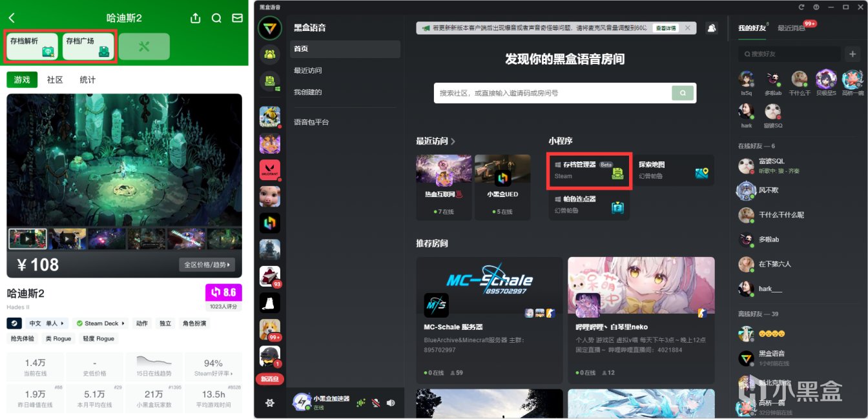Open the 小黑盒加速器 user avatar
The image size is (868, 419).
click(302, 402)
